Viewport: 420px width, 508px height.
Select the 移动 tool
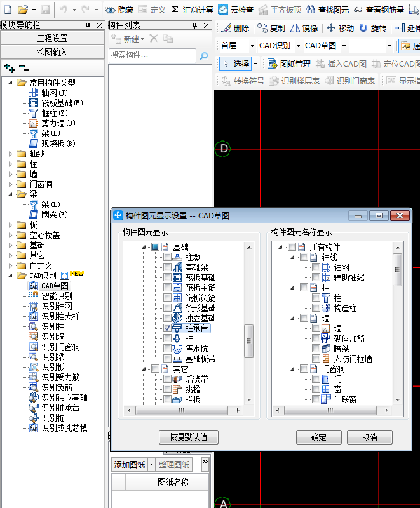340,28
